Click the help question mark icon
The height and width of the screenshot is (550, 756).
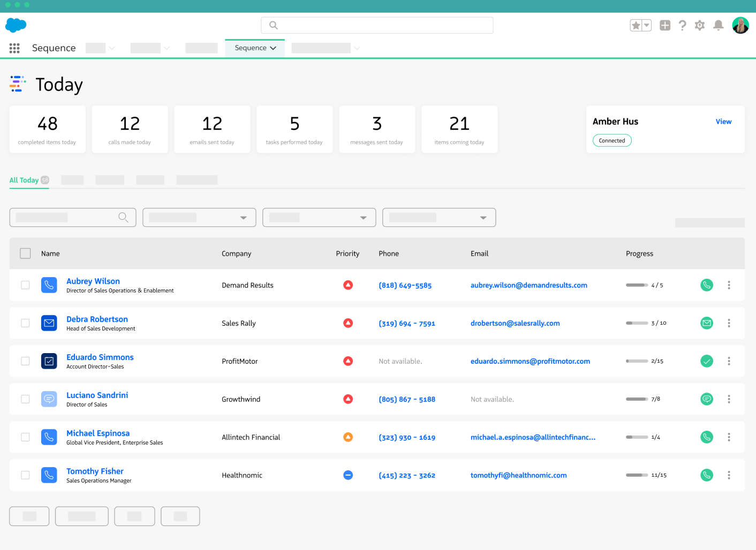(682, 25)
